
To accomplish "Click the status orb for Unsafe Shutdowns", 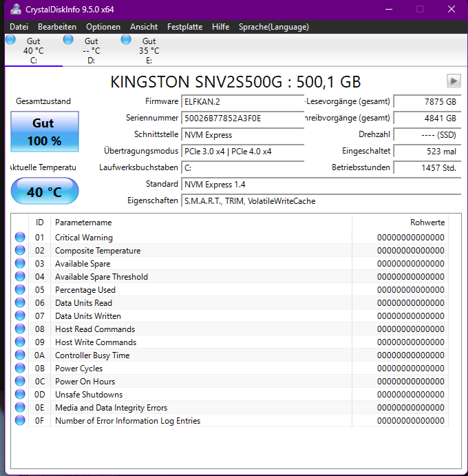I will pos(20,394).
